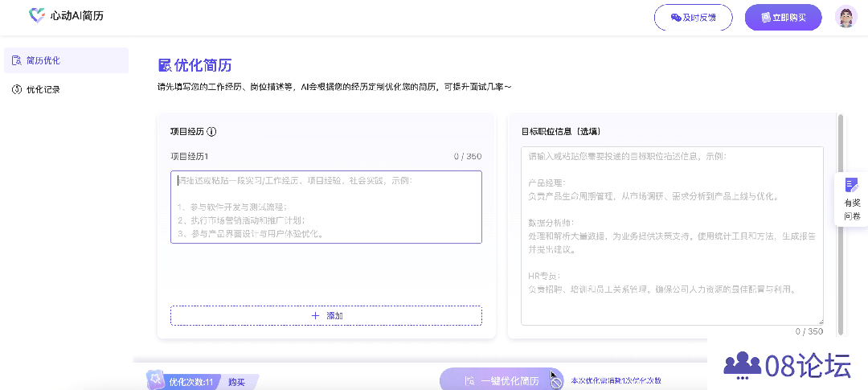Click the 心动AI简历 heart logo
The height and width of the screenshot is (390, 868).
click(36, 15)
